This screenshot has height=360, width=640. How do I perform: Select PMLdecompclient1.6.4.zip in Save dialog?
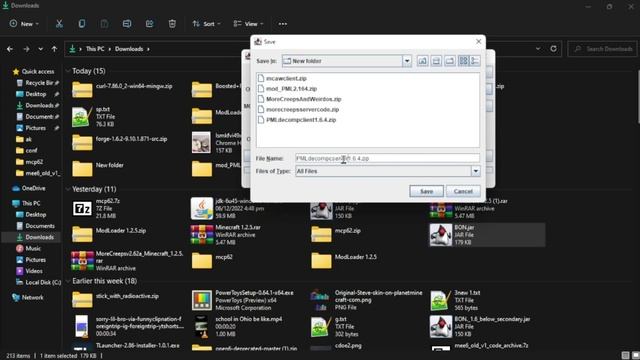click(x=297, y=120)
